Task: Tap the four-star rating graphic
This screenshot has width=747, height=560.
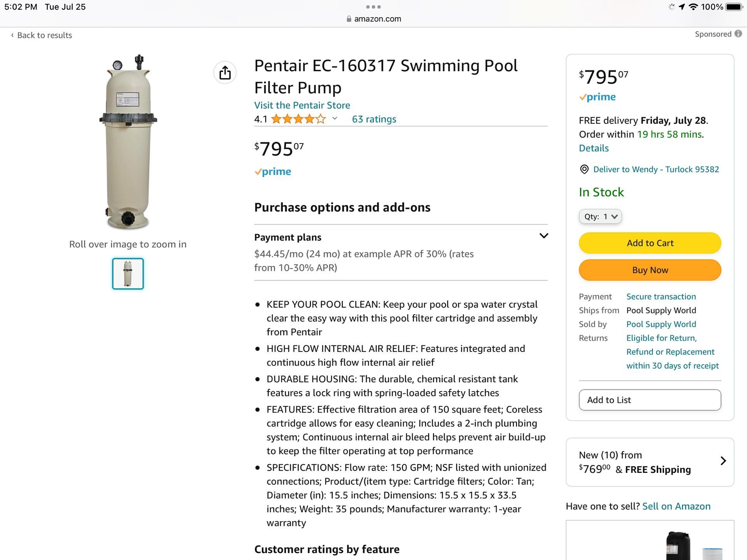Action: 298,119
